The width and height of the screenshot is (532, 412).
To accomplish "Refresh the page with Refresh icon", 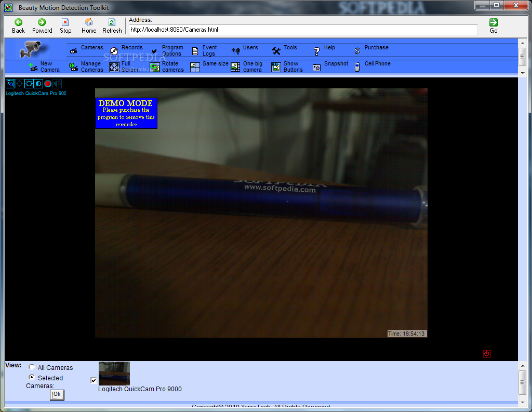I will click(112, 22).
